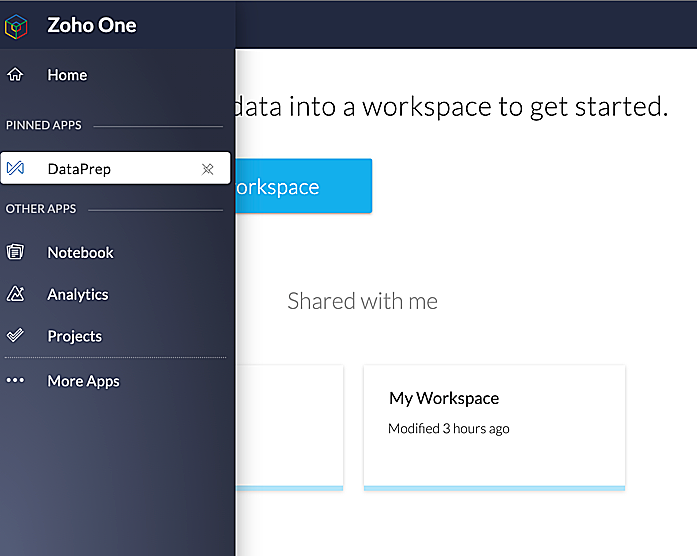The width and height of the screenshot is (697, 556).
Task: Click the blue workspace button
Action: 304,186
